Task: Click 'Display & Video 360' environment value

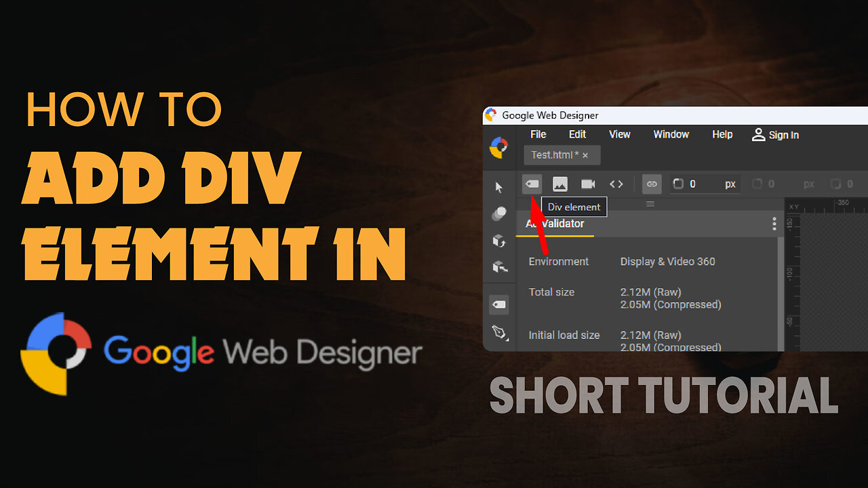Action: [667, 262]
